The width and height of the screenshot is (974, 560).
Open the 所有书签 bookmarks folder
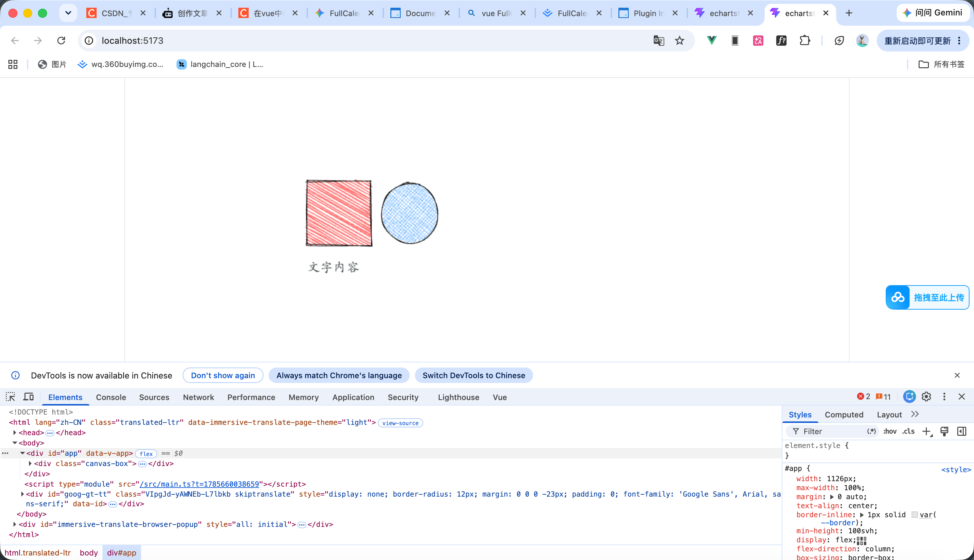[x=941, y=64]
